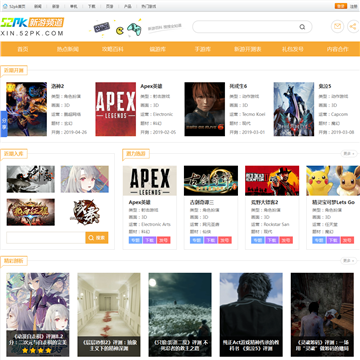
Task: Click the 52PK 新游频道 logo
Action: click(x=32, y=27)
